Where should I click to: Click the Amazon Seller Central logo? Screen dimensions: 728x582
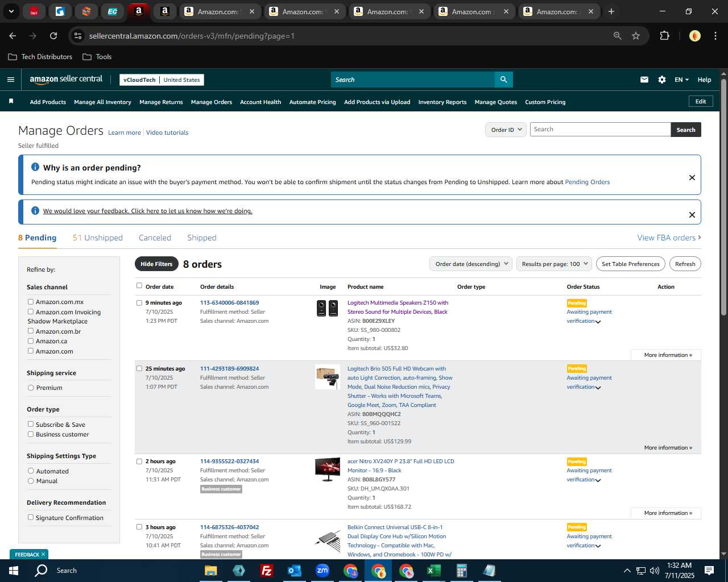pyautogui.click(x=66, y=80)
